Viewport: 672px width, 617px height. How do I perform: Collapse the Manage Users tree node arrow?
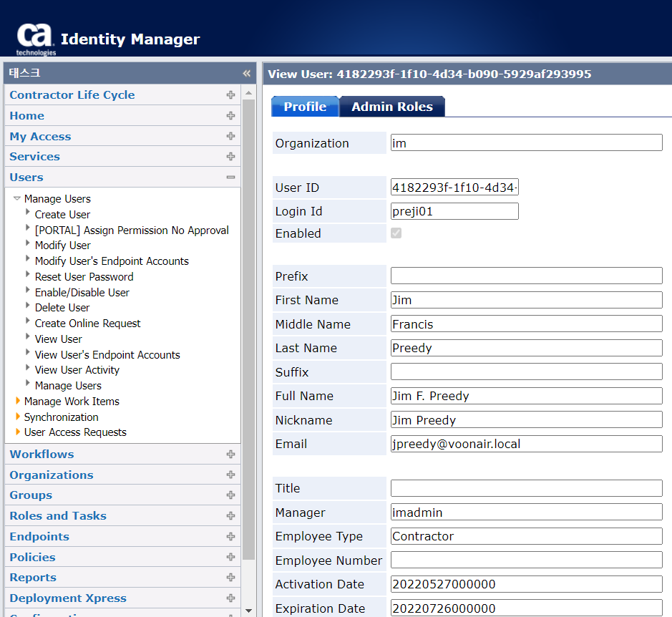click(17, 198)
